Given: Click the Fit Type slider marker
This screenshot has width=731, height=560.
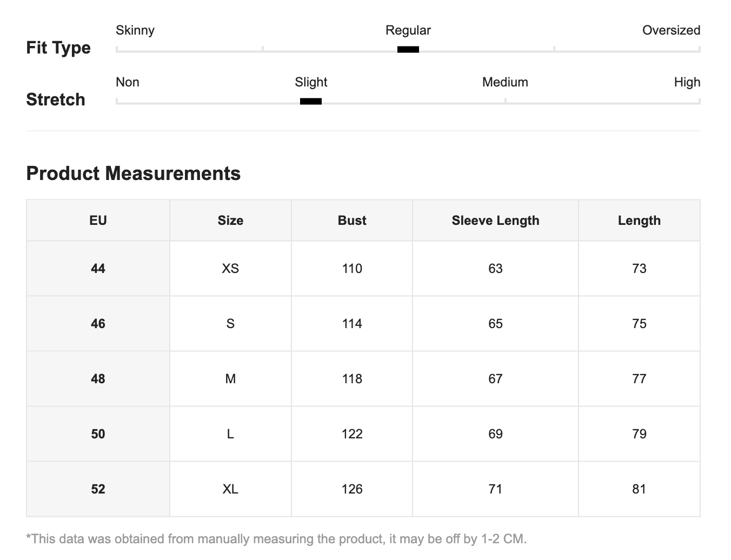Looking at the screenshot, I should tap(408, 49).
